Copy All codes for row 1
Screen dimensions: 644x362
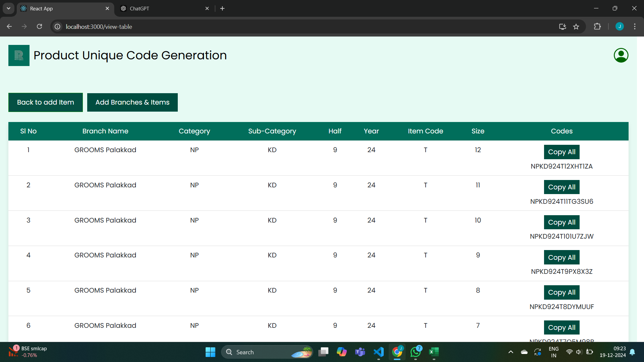(x=561, y=152)
